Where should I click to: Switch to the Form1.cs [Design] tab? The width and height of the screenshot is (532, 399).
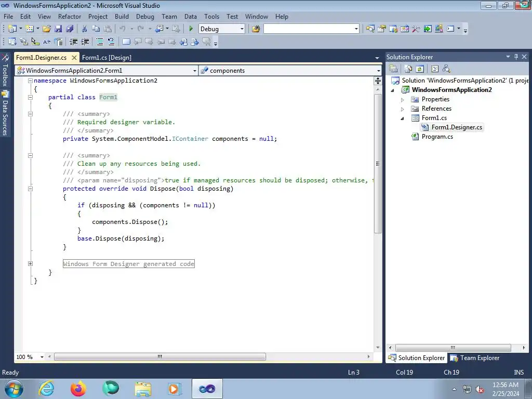pos(107,57)
